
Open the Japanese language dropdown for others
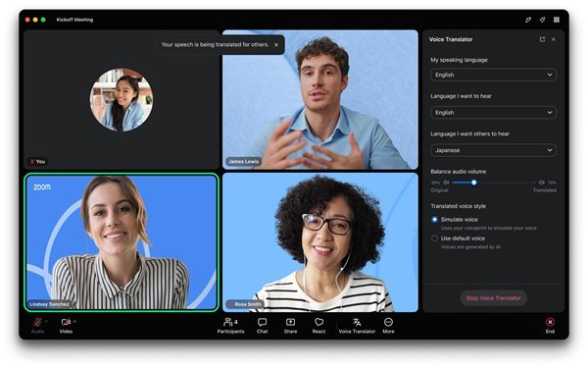tap(493, 150)
